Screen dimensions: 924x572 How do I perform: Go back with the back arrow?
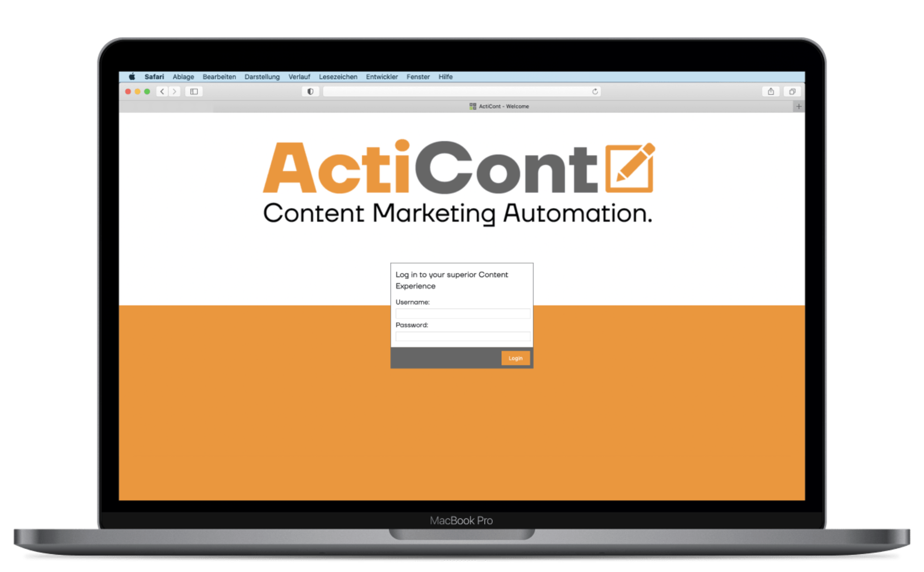point(162,91)
